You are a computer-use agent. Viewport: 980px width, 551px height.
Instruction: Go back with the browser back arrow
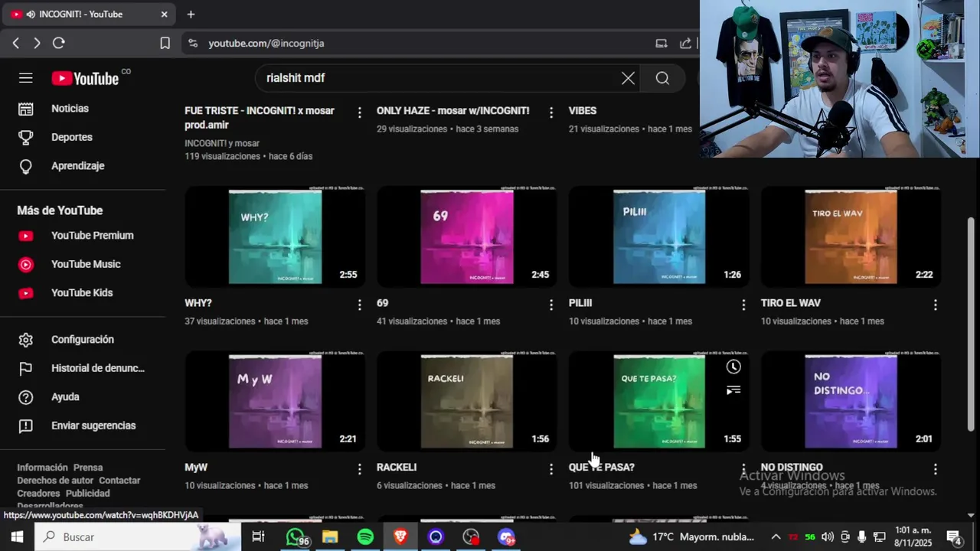click(15, 44)
